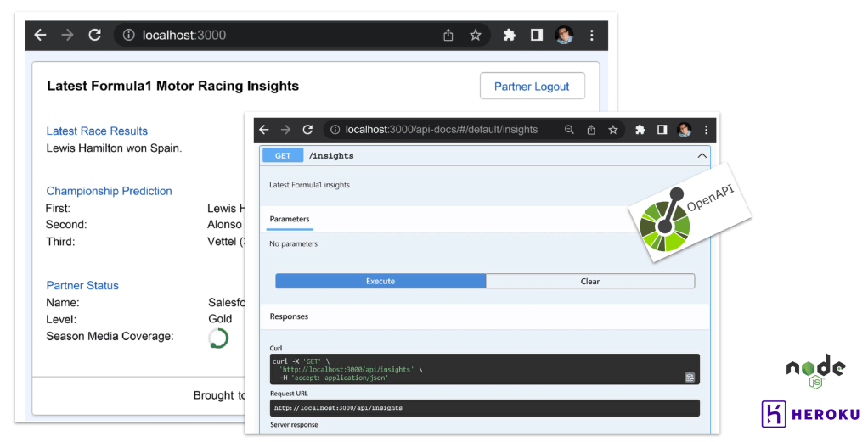Expand GET method badge for /insights
868x442 pixels.
(283, 156)
